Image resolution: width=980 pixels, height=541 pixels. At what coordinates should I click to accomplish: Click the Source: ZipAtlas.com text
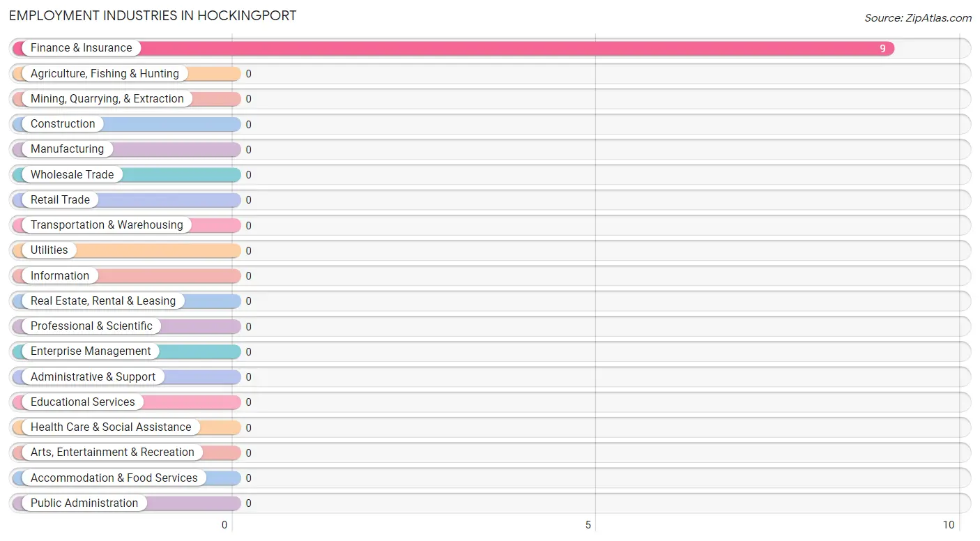918,18
